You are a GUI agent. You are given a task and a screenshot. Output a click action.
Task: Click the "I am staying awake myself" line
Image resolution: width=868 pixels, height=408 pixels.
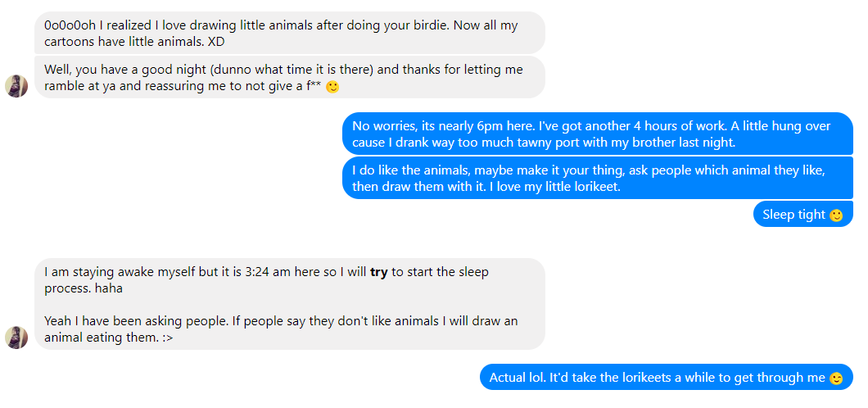tap(266, 272)
